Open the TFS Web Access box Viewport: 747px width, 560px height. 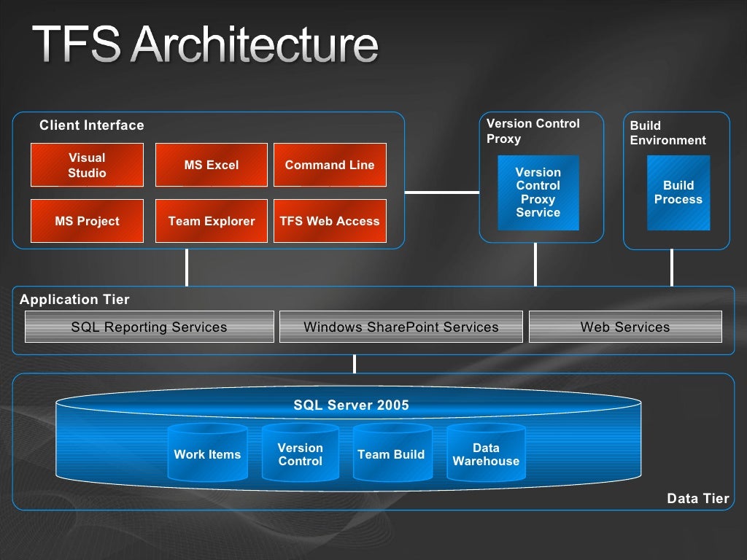point(330,221)
